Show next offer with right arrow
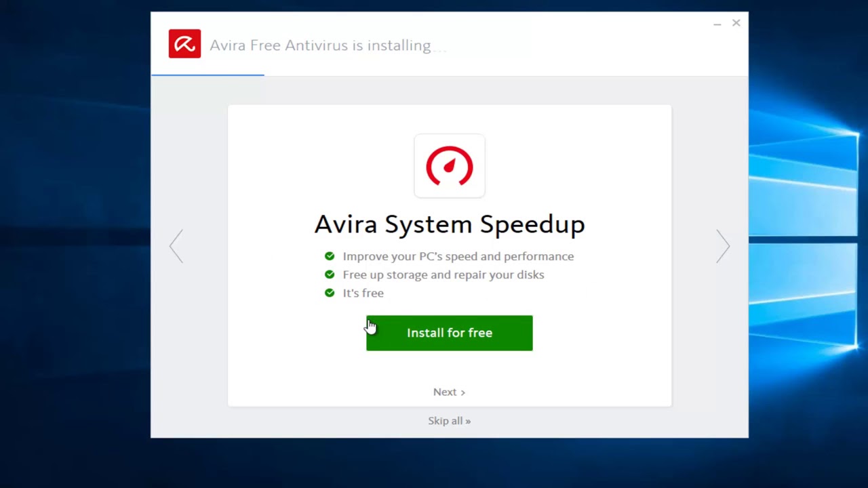The image size is (868, 488). coord(723,245)
